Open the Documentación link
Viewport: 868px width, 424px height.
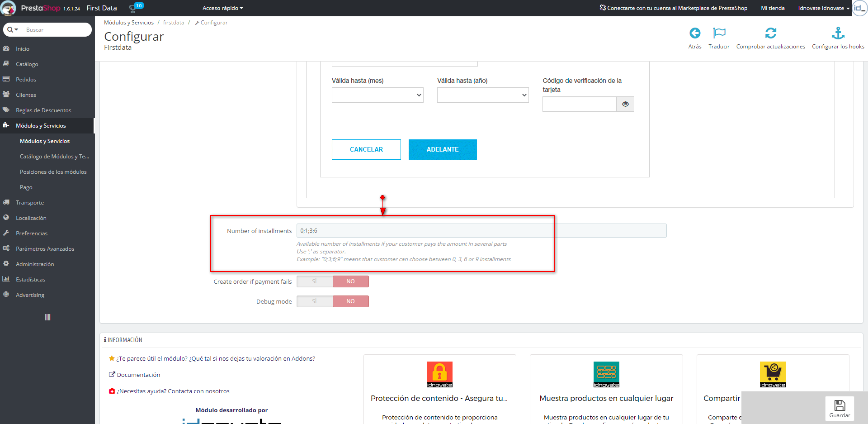click(x=138, y=375)
